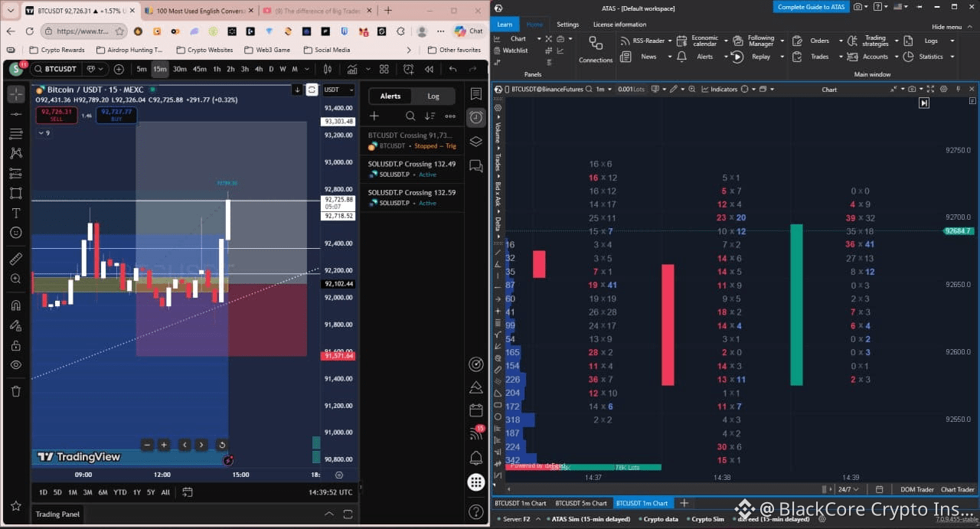Viewport: 980px width, 529px height.
Task: Open the Alerts clock icon in sidebar
Action: [476, 117]
